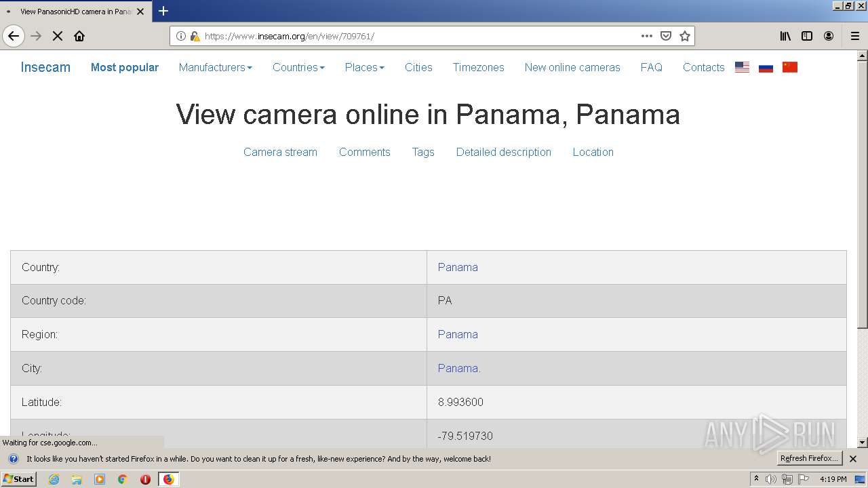Expand the Countries dropdown
868x488 pixels.
[x=298, y=67]
